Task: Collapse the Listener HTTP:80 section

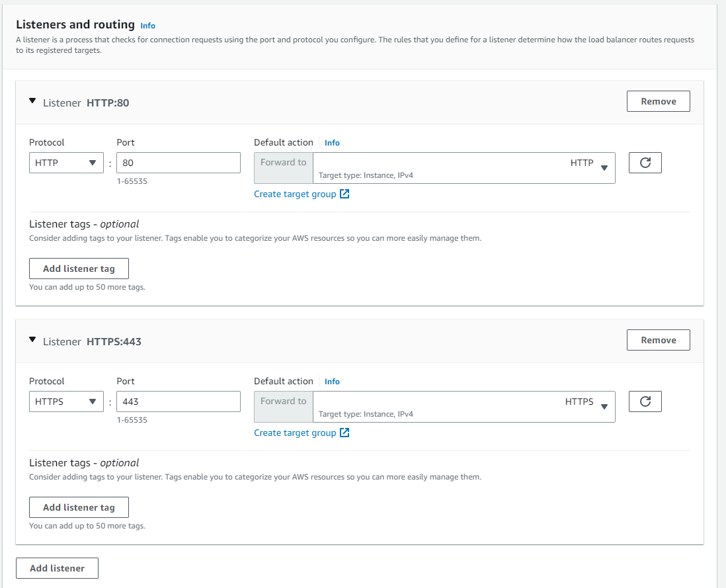Action: coord(32,101)
